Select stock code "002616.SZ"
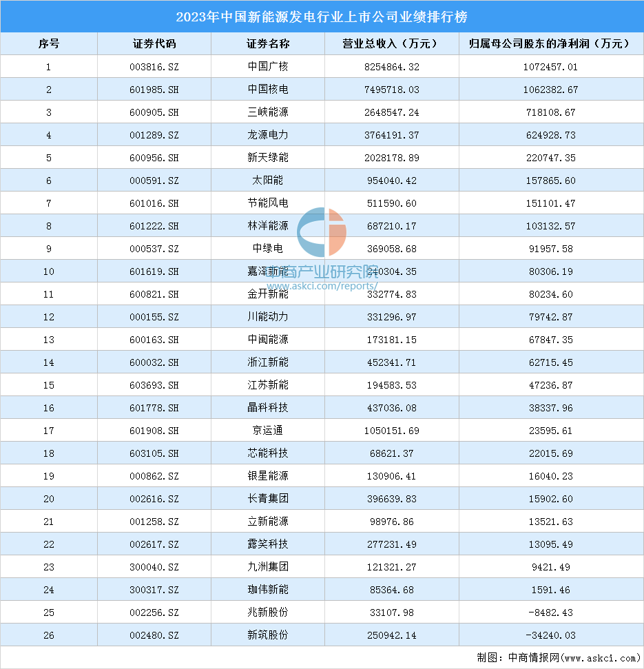 click(x=154, y=500)
